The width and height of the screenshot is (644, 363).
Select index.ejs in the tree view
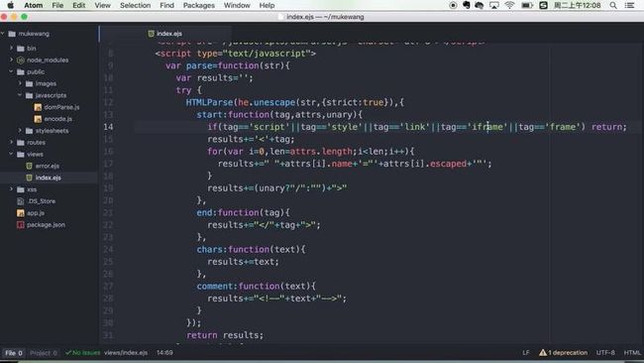point(49,178)
